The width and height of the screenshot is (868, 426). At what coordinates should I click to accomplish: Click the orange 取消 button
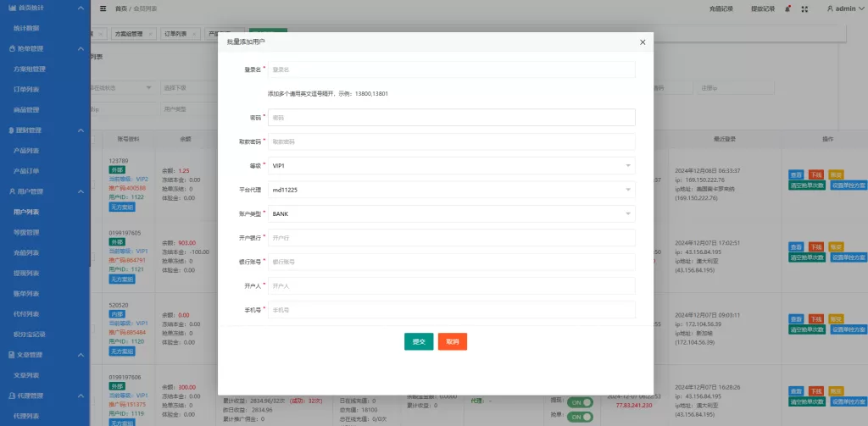point(453,341)
